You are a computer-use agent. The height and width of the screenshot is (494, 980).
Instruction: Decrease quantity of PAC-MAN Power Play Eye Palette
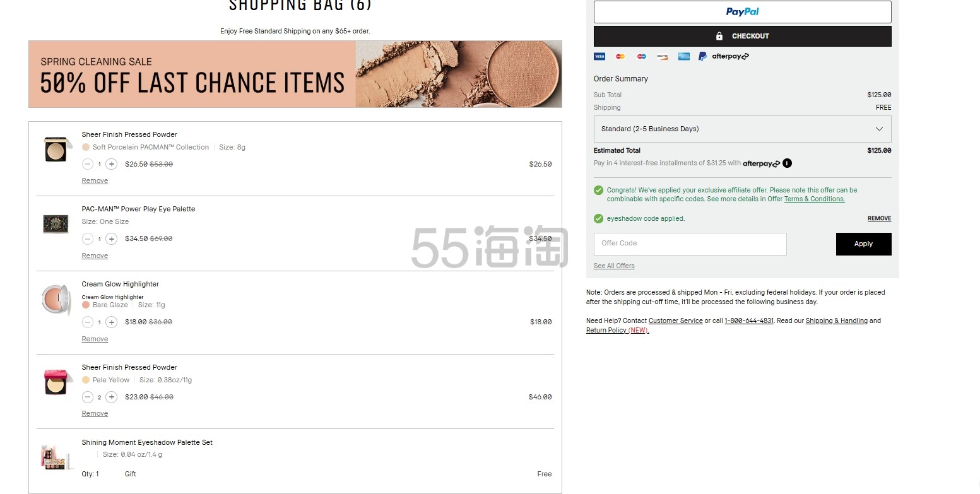point(88,239)
